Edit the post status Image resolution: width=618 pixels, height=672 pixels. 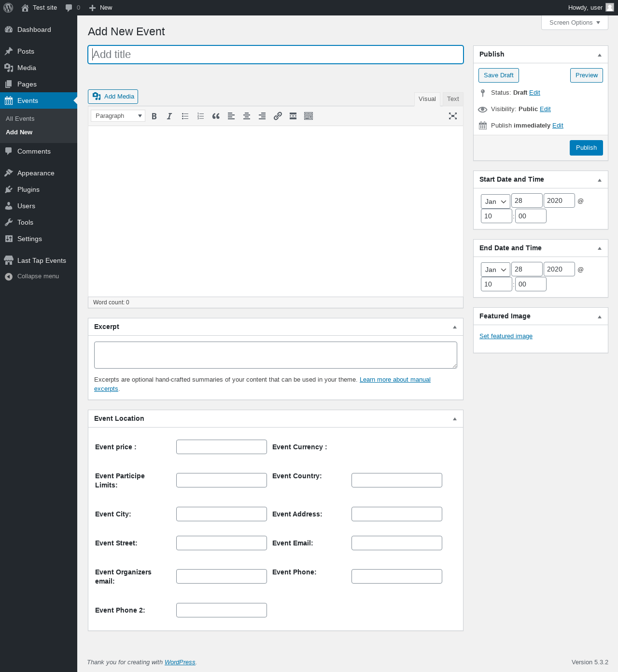pyautogui.click(x=534, y=93)
